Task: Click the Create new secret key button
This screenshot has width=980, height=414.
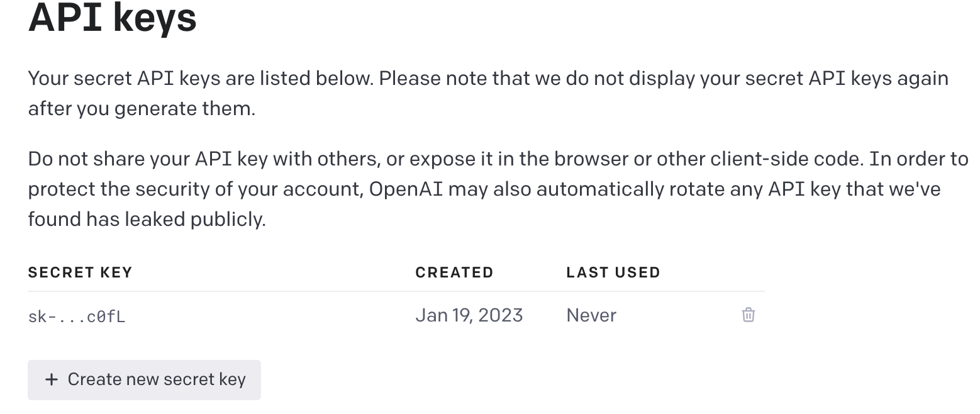Action: [x=144, y=379]
